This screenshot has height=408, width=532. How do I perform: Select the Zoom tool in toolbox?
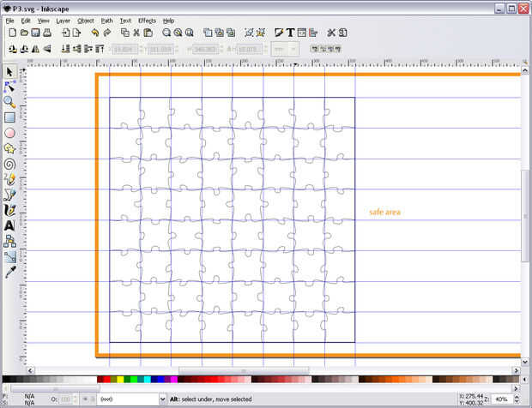pos(9,102)
